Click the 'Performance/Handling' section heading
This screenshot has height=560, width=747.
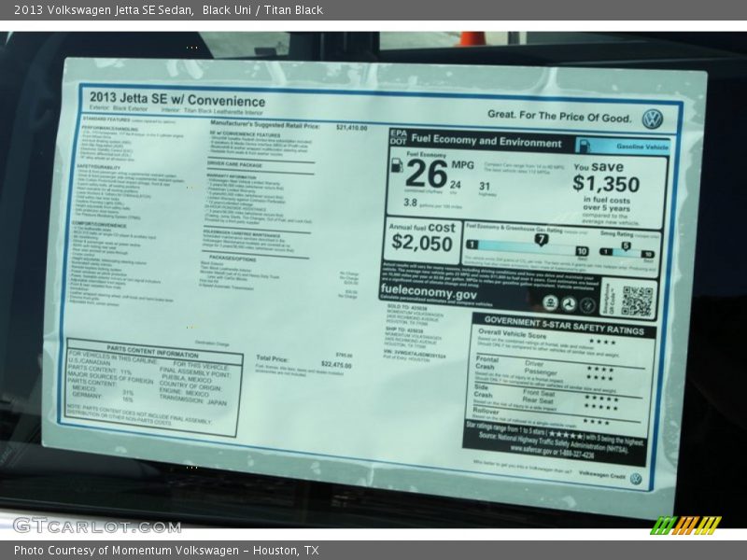(109, 128)
